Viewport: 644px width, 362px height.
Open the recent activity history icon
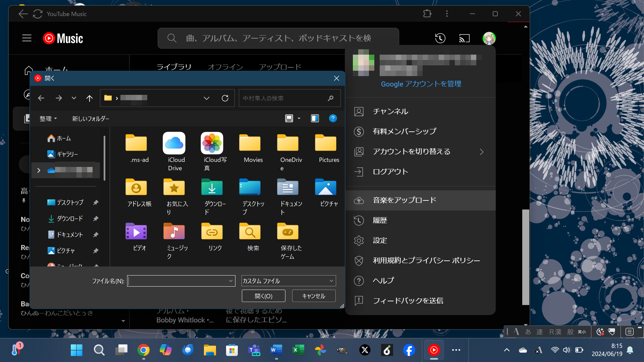coord(440,38)
